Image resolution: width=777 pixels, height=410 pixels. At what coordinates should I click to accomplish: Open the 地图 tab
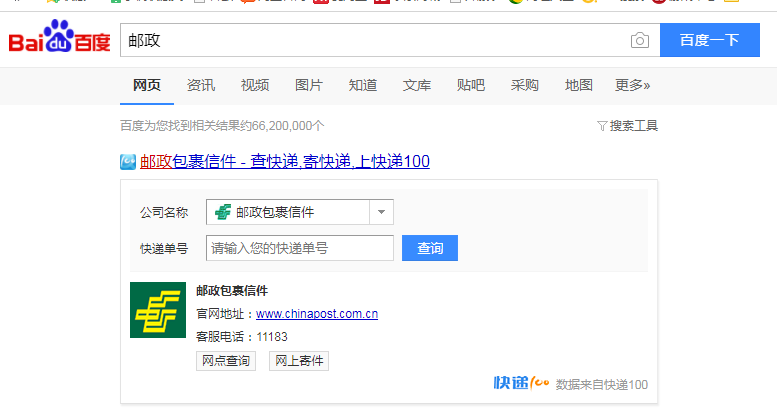point(579,85)
